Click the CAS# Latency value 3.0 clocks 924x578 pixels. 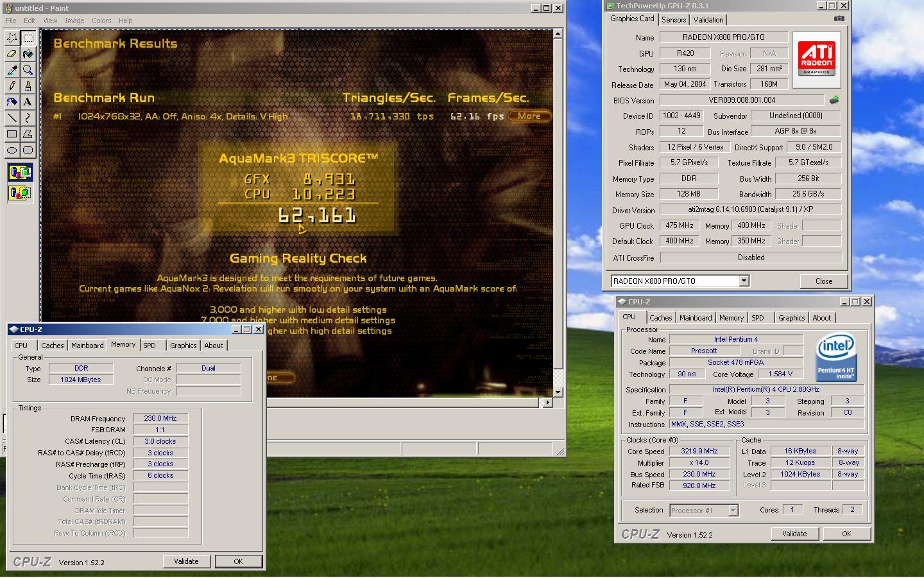(160, 441)
